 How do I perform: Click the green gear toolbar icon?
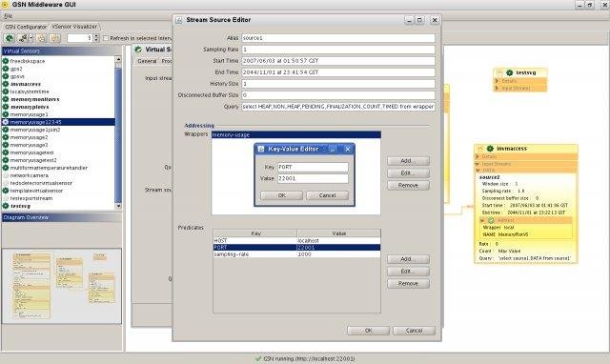pyautogui.click(x=10, y=38)
